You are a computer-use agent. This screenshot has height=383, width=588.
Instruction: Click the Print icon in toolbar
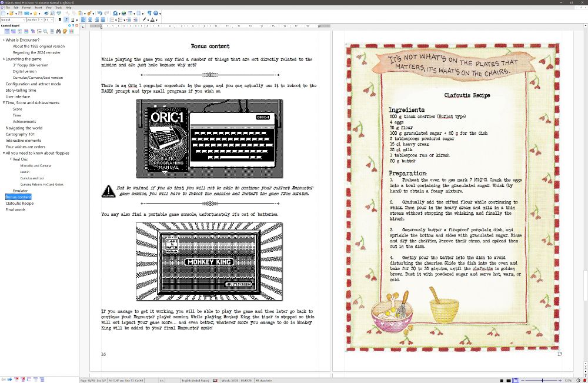(x=46, y=13)
